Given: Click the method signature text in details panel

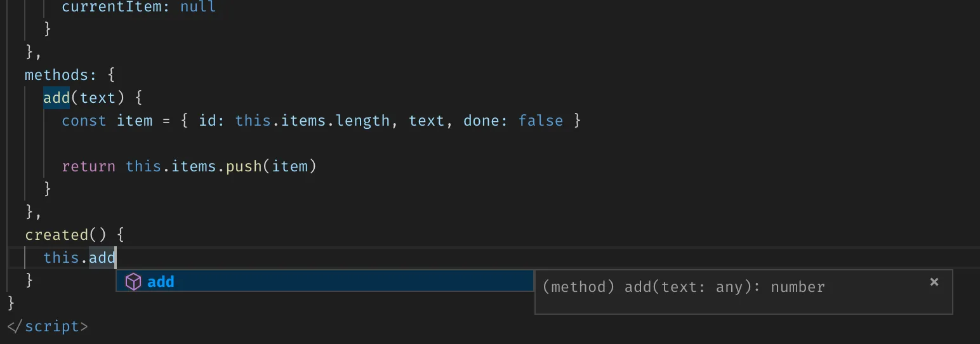Looking at the screenshot, I should [684, 288].
